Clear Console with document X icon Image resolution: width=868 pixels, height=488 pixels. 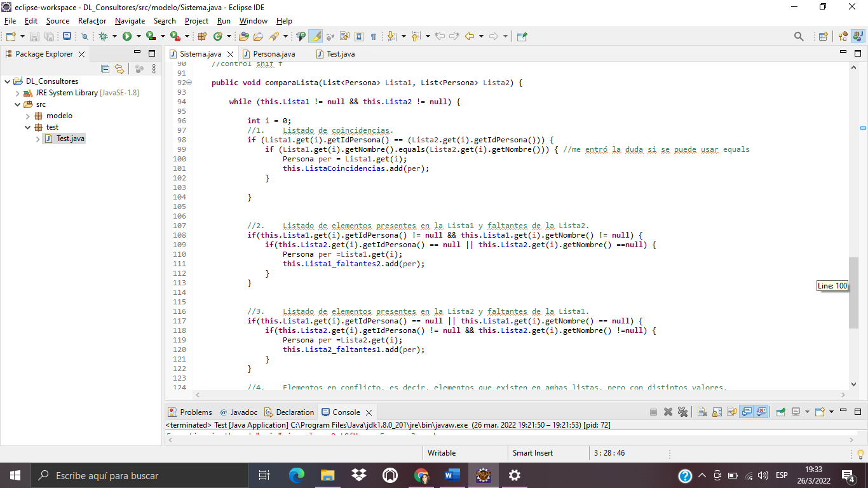[702, 412]
